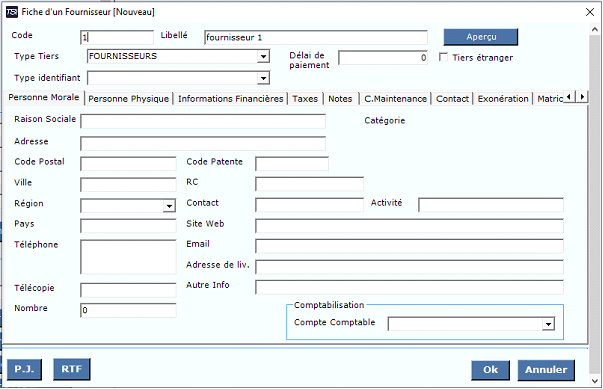Click the vertical scrollbar down arrow
The height and width of the screenshot is (389, 603).
click(x=595, y=381)
